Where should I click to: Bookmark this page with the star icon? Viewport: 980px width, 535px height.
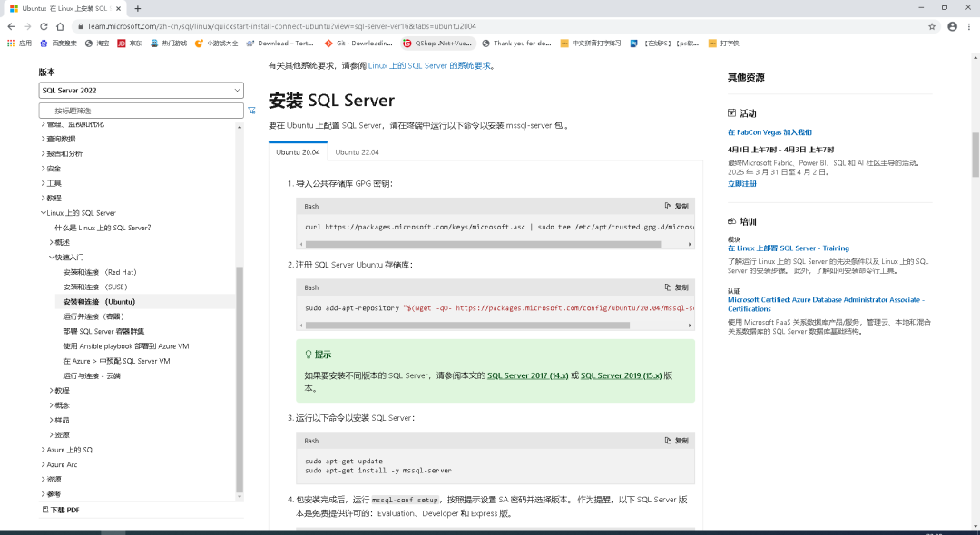tap(932, 26)
